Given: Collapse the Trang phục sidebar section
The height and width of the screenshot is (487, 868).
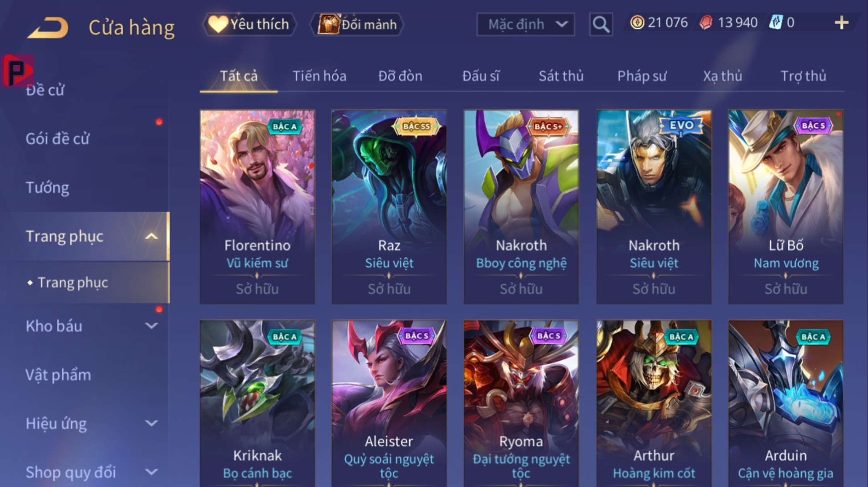Looking at the screenshot, I should pyautogui.click(x=151, y=236).
